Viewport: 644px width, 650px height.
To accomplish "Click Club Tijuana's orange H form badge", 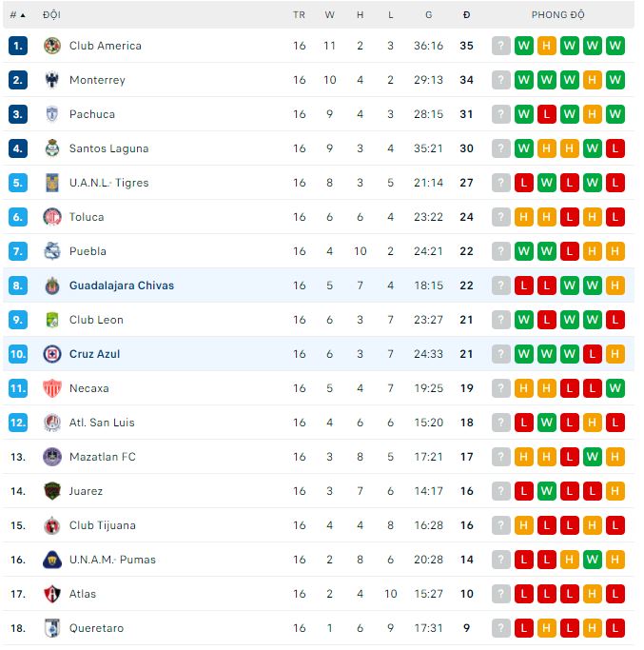I will 524,525.
